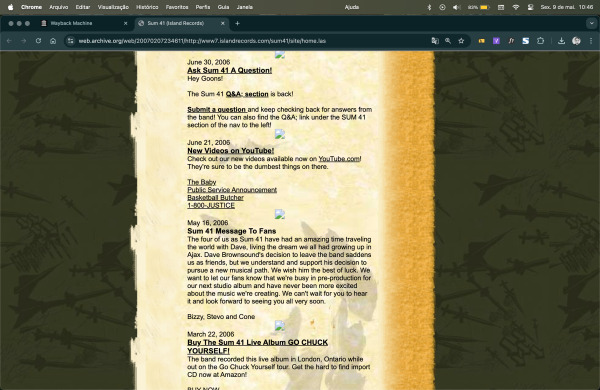Viewport: 600px width, 390px height.
Task: Open the YouTube.com link
Action: [x=339, y=158]
